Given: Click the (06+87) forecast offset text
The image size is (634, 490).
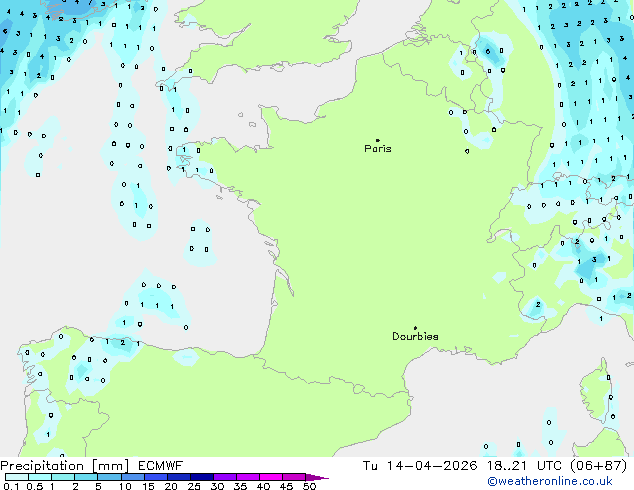Looking at the screenshot, I should point(598,466).
